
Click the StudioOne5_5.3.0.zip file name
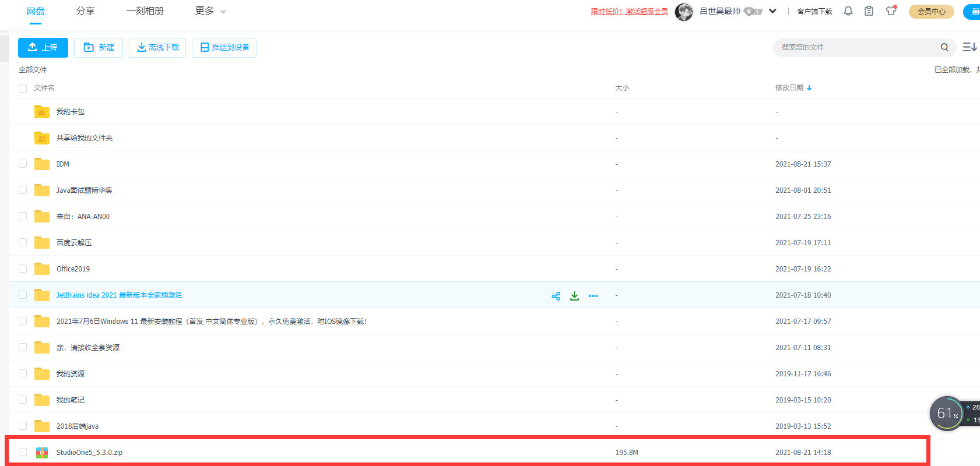pos(89,453)
